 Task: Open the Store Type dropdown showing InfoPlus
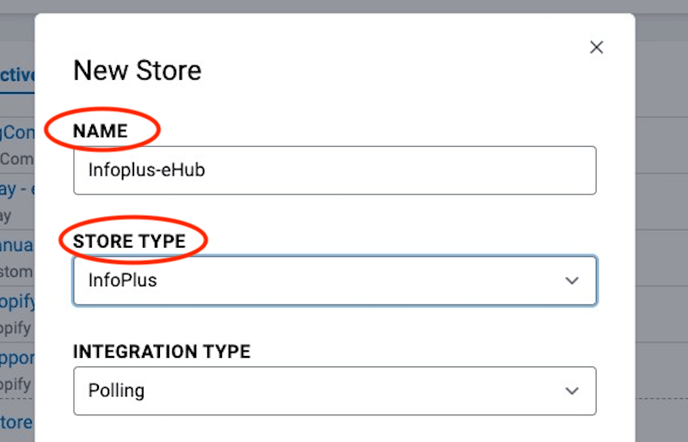point(335,280)
